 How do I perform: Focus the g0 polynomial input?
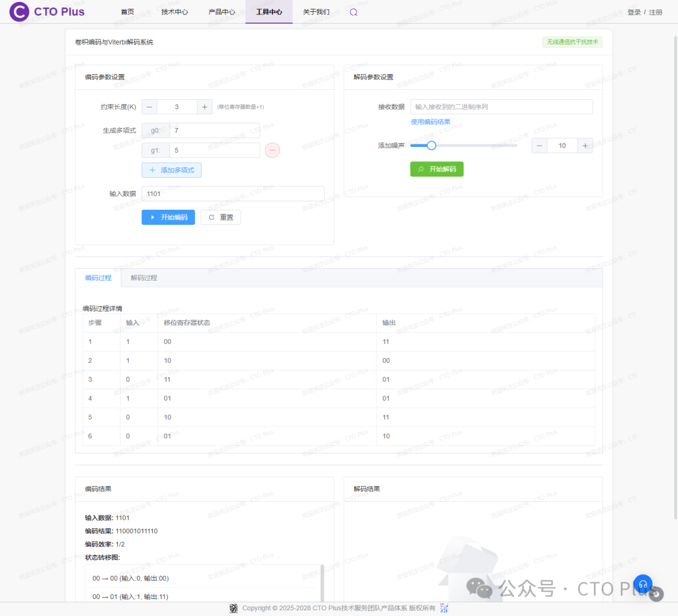(215, 130)
